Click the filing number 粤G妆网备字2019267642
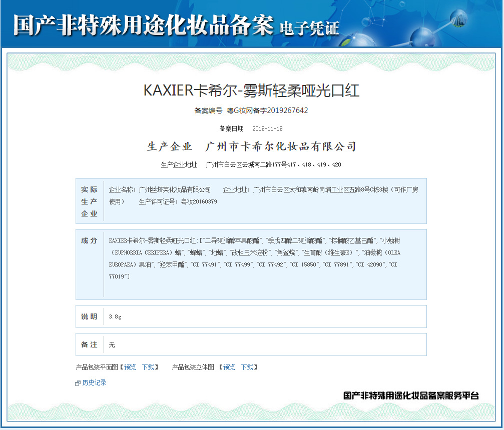Viewport: 504px width, 430px height. 267,110
